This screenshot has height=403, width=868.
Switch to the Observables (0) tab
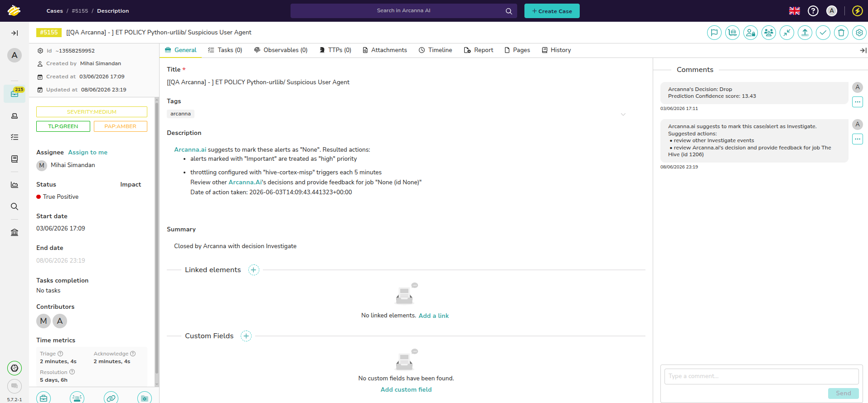281,50
